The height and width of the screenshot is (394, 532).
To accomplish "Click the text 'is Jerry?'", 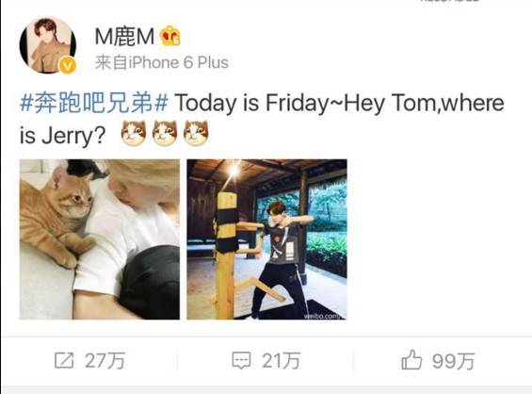I will [x=62, y=135].
